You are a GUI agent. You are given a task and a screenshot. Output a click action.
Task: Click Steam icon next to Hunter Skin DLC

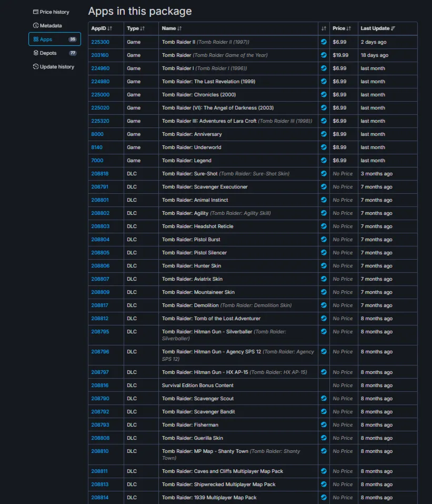click(x=324, y=266)
